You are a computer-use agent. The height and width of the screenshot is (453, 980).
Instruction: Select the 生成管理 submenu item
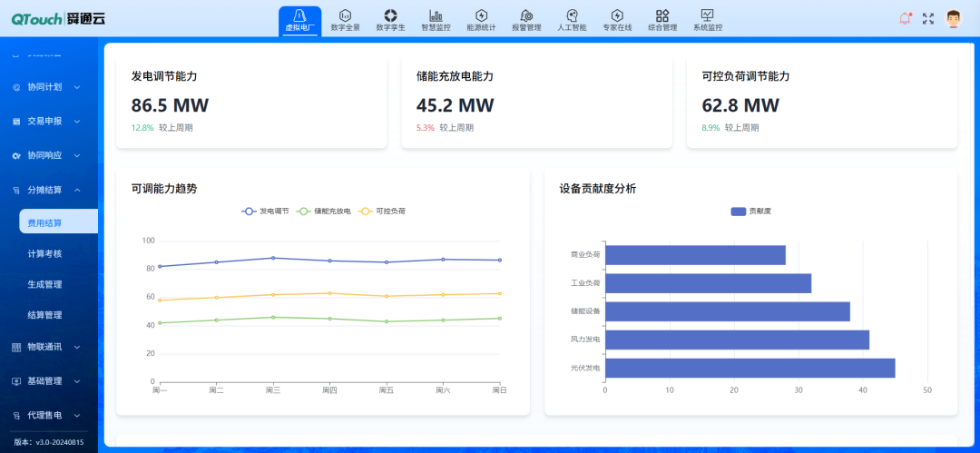45,284
